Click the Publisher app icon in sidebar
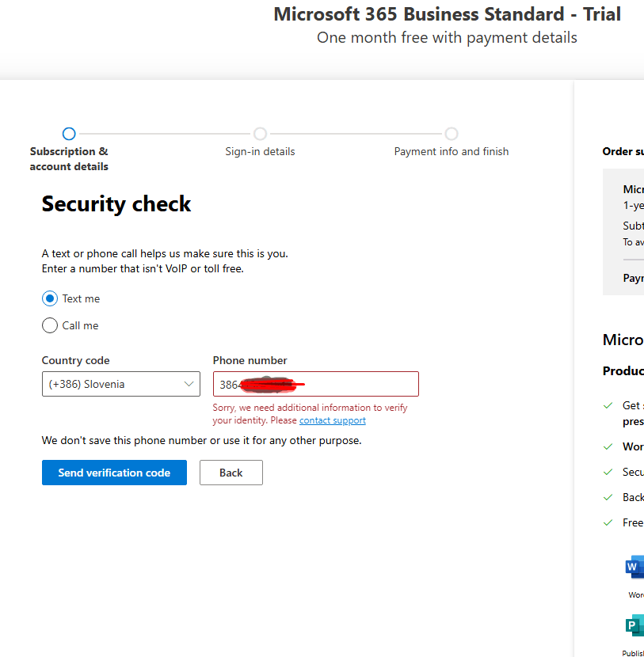 click(x=634, y=625)
